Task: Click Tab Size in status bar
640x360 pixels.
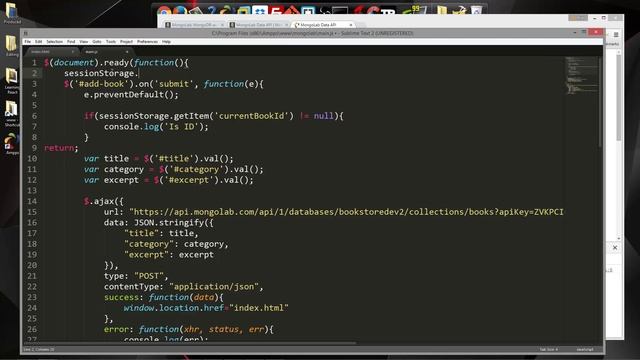Action: point(548,349)
